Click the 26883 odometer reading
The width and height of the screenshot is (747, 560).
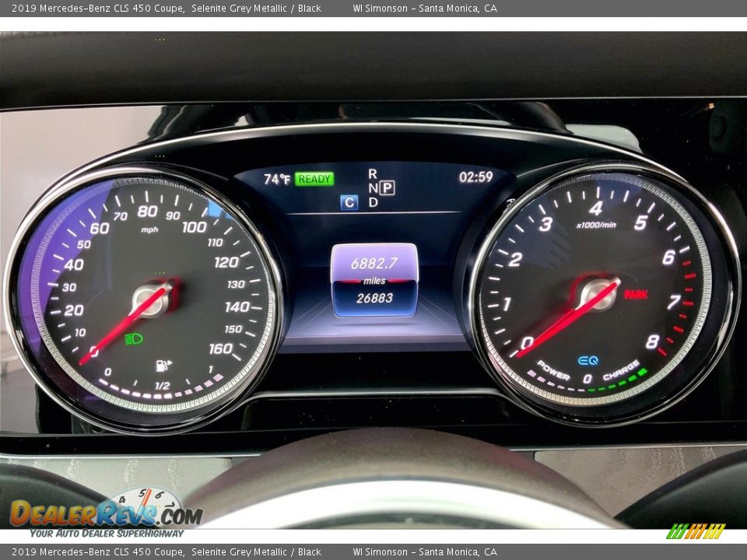pos(374,298)
